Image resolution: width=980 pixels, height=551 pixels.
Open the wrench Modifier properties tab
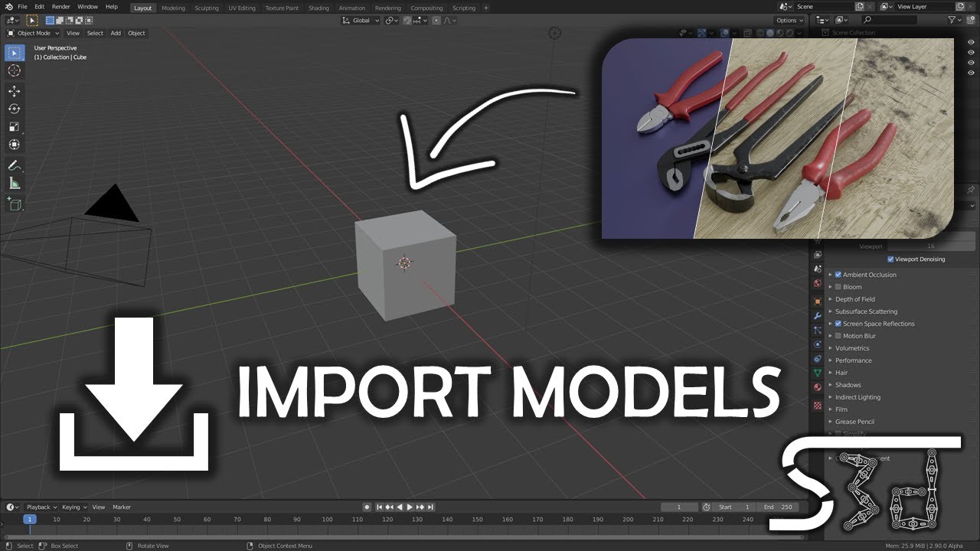click(x=818, y=315)
